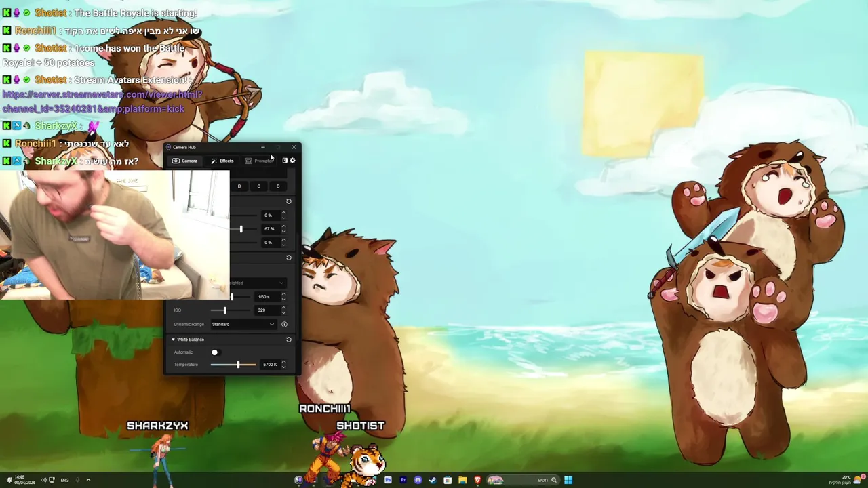868x488 pixels.
Task: Switch ENG input language indicator
Action: 64,480
